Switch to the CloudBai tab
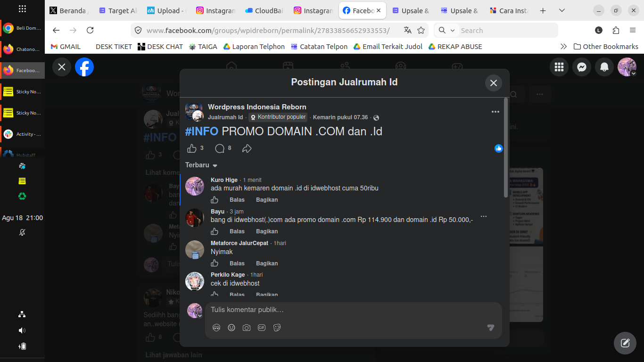The image size is (644, 362). [x=264, y=10]
